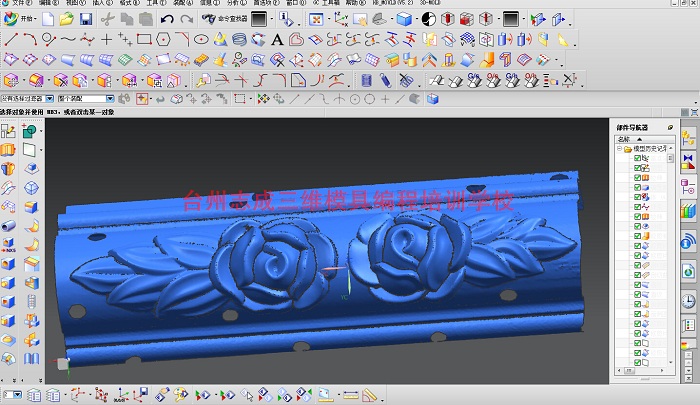Image resolution: width=700 pixels, height=405 pixels.
Task: Click the black-and-white Edit Section circle icon
Action: click(429, 19)
